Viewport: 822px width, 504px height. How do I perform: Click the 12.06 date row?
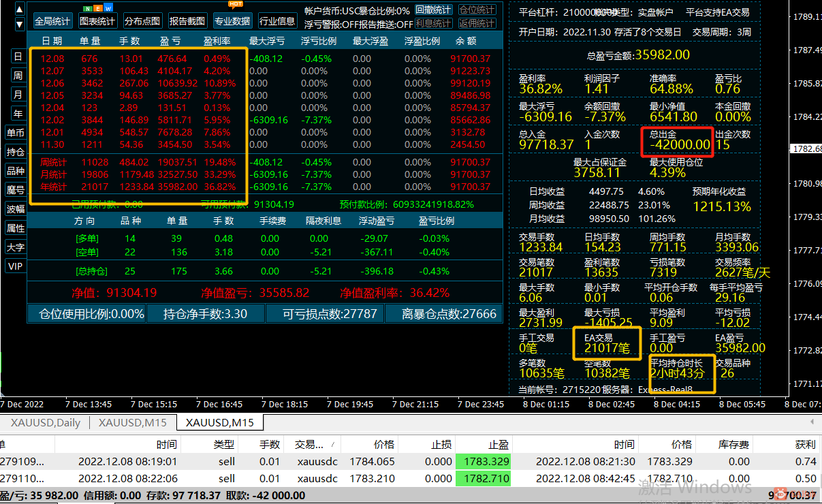click(266, 83)
